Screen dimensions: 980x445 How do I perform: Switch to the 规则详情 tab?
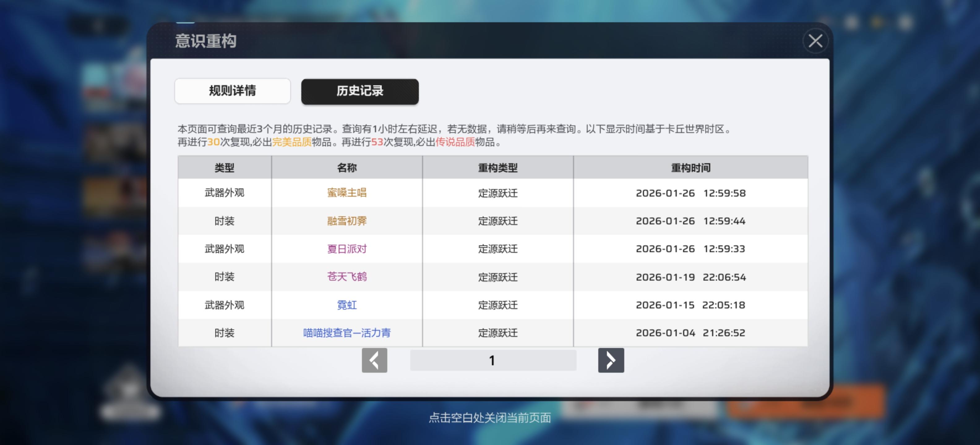pyautogui.click(x=232, y=91)
